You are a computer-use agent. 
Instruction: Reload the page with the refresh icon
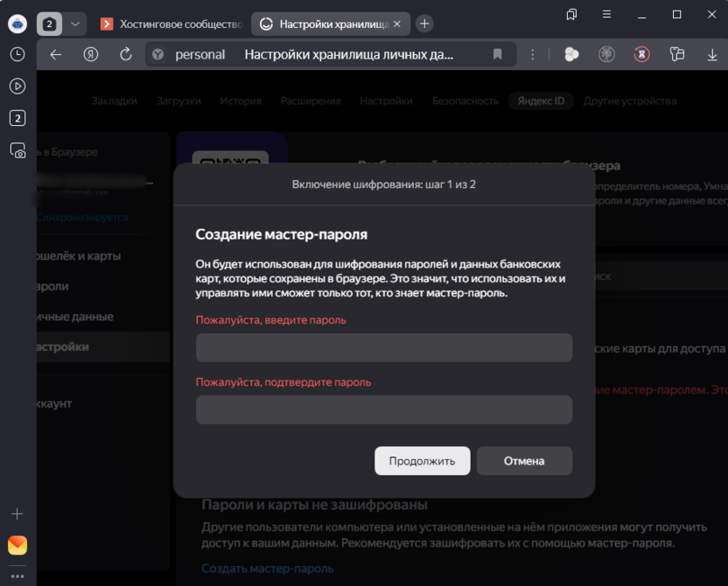point(126,54)
